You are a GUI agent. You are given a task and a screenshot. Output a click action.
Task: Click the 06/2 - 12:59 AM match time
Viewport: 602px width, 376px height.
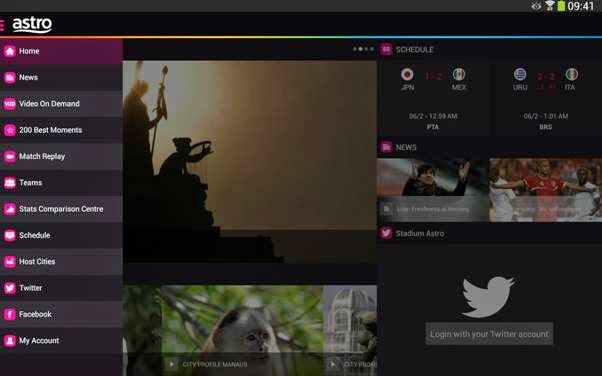pos(433,116)
